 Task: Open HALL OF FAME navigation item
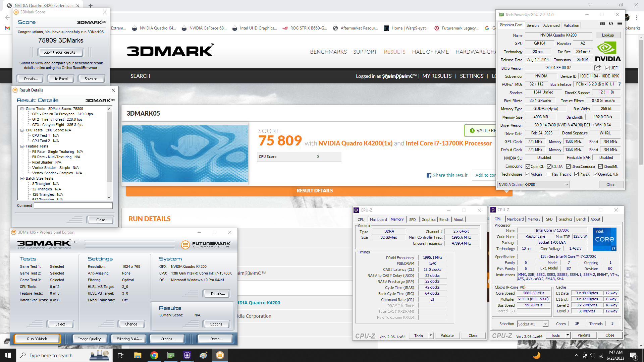[430, 52]
